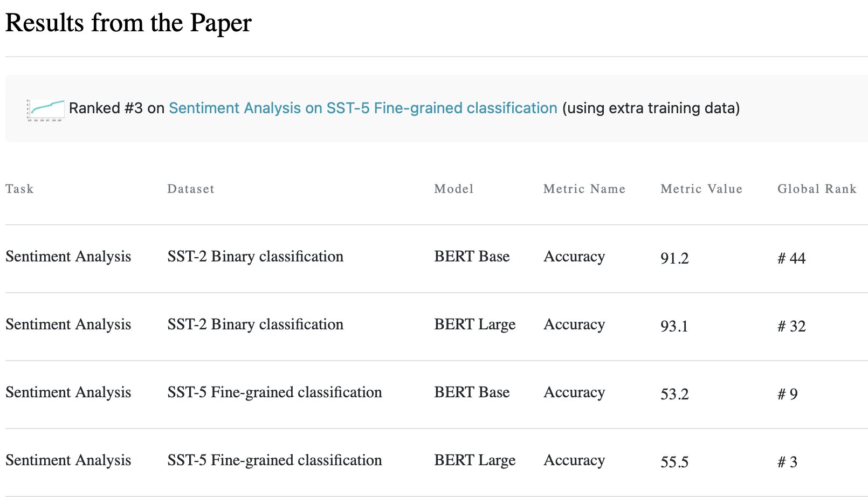Image resolution: width=868 pixels, height=497 pixels.
Task: Click the Global Rank column header
Action: [816, 189]
